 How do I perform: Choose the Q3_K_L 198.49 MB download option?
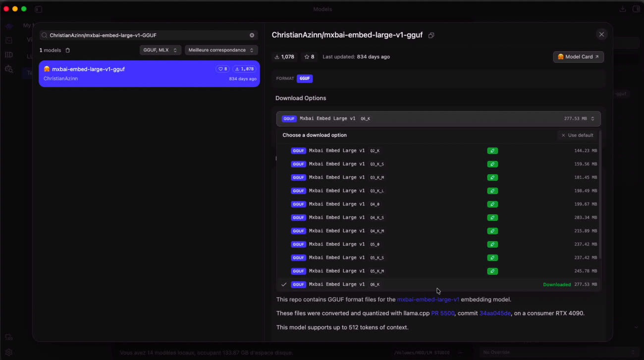438,191
